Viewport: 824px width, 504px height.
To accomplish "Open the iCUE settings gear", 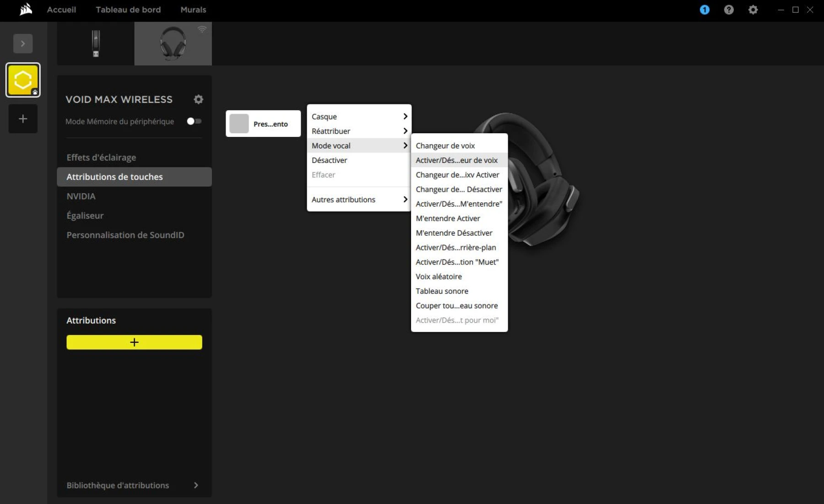I will (753, 10).
